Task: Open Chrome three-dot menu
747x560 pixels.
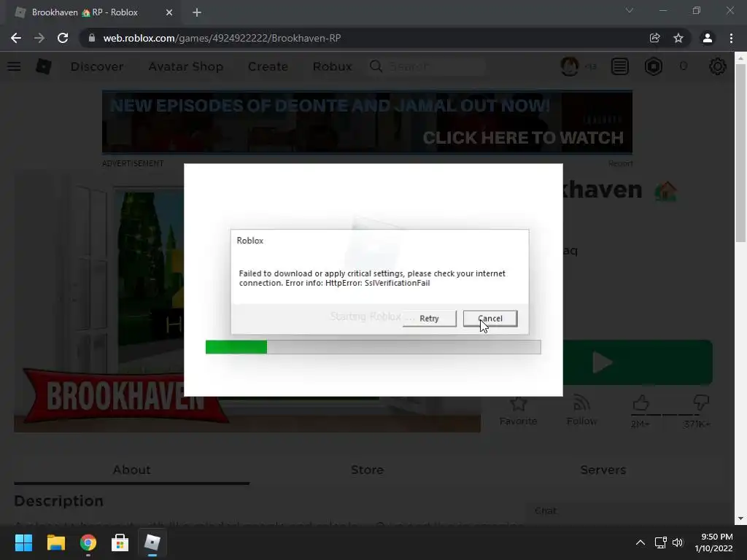Action: point(731,38)
